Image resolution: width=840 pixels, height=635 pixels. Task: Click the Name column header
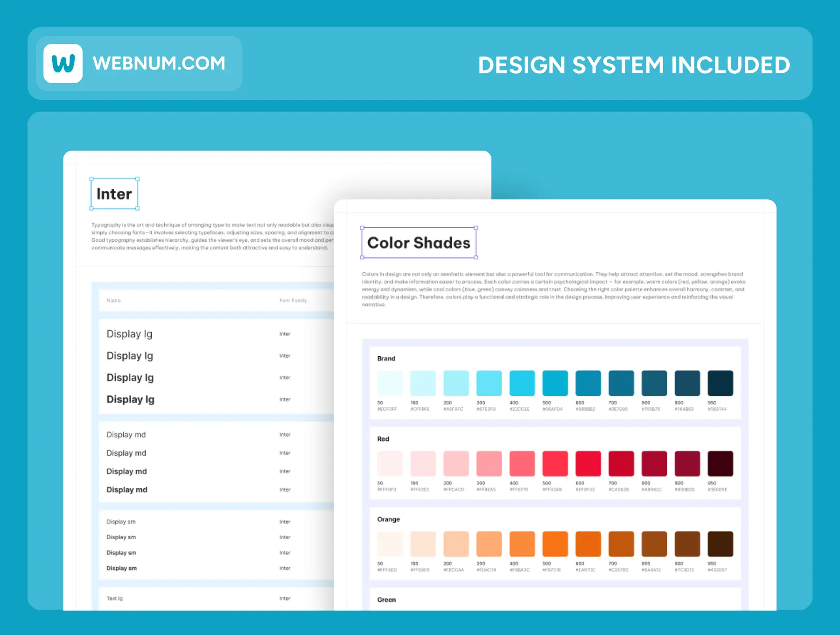tap(113, 301)
